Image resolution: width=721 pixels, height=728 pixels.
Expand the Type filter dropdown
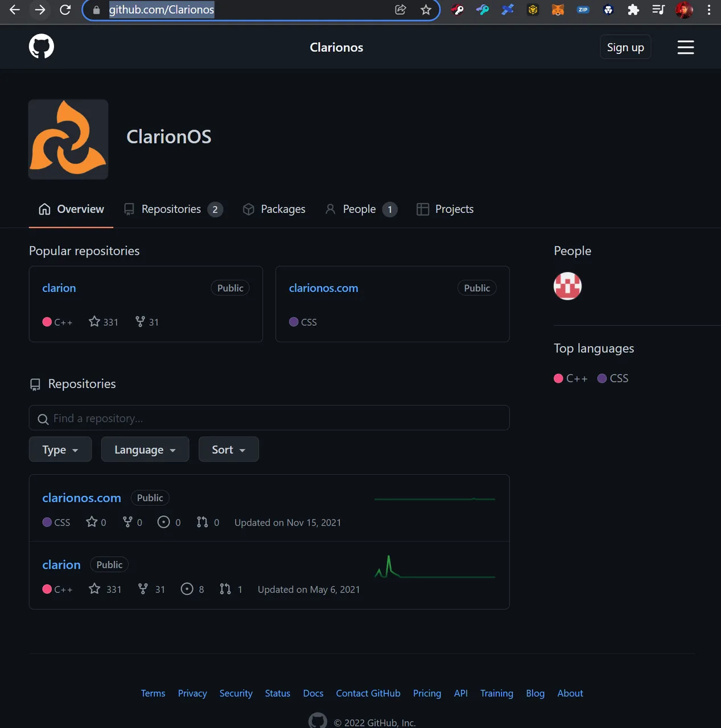[60, 449]
